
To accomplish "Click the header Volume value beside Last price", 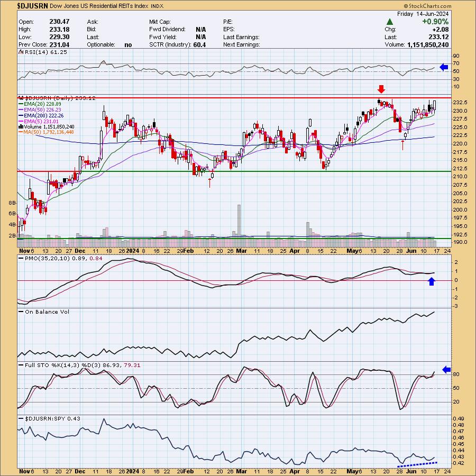I will coord(428,44).
